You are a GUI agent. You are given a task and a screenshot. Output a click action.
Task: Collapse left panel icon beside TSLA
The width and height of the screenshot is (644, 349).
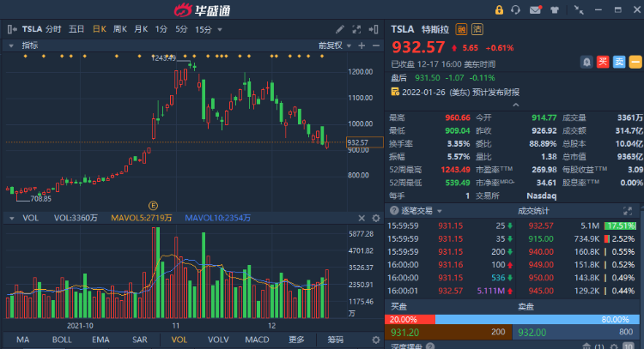coord(12,29)
